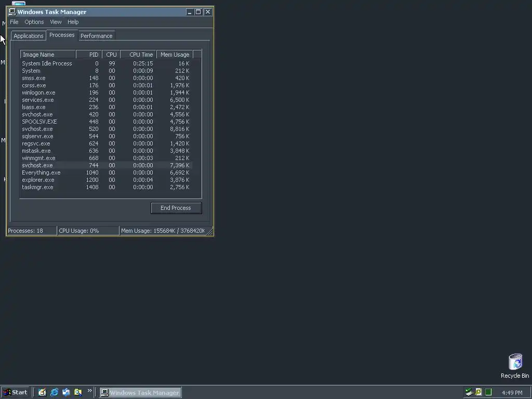Maximize the Task Manager window
This screenshot has width=532, height=399.
[198, 12]
